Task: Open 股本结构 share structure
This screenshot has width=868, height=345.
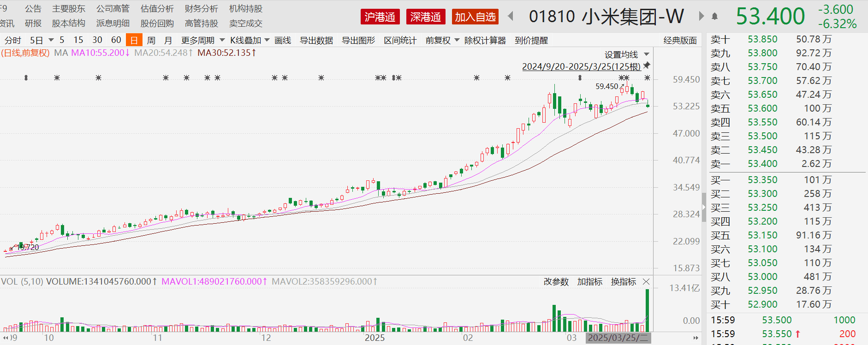Action: 69,23
